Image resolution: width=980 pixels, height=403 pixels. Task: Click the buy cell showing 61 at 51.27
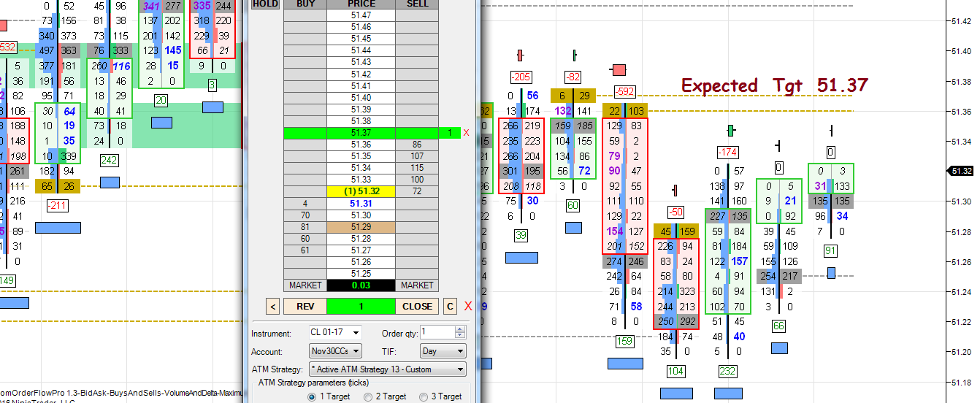(x=305, y=250)
